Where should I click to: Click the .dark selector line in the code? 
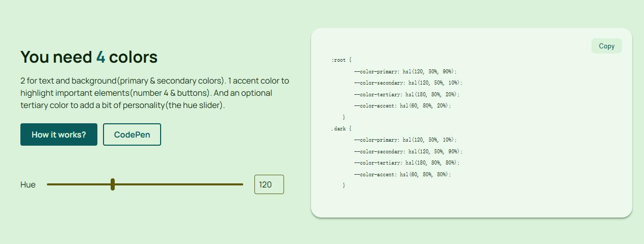pyautogui.click(x=341, y=128)
